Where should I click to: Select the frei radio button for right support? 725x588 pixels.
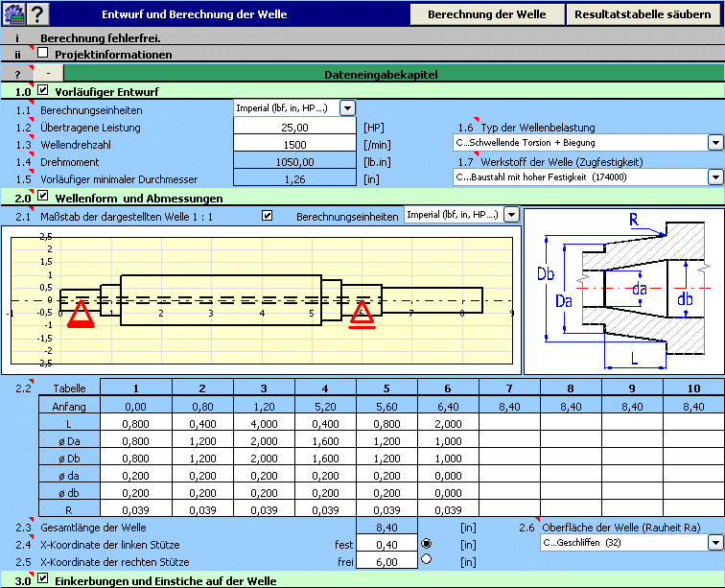click(x=427, y=559)
